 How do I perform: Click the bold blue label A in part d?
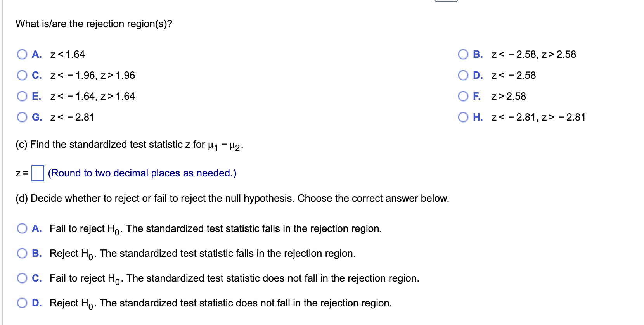37,229
